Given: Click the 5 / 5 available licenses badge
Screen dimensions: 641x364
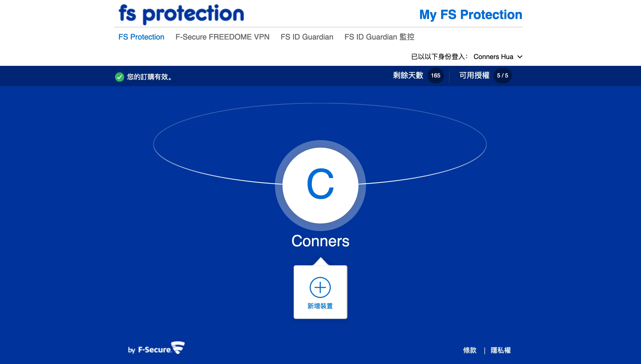Looking at the screenshot, I should click(502, 76).
